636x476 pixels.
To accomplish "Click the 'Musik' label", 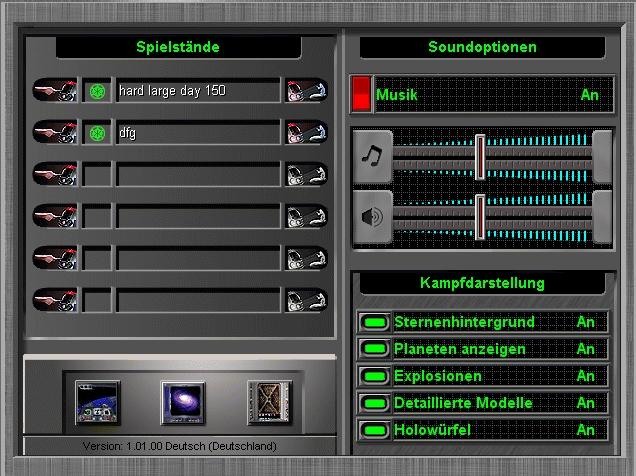I will click(x=396, y=95).
